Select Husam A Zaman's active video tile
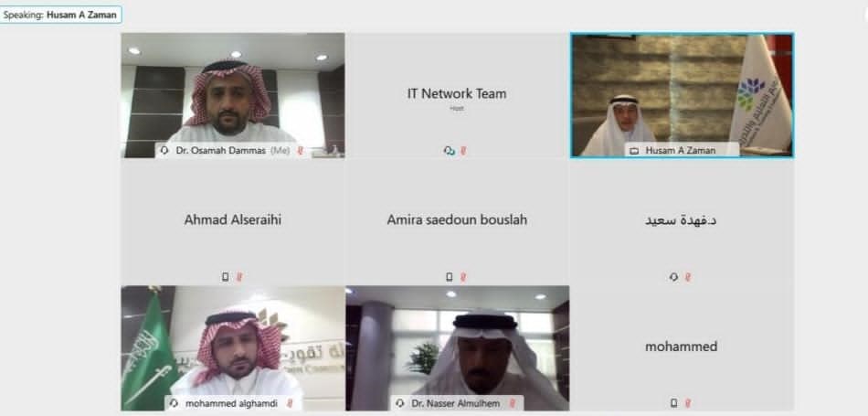868x416 pixels. click(682, 95)
